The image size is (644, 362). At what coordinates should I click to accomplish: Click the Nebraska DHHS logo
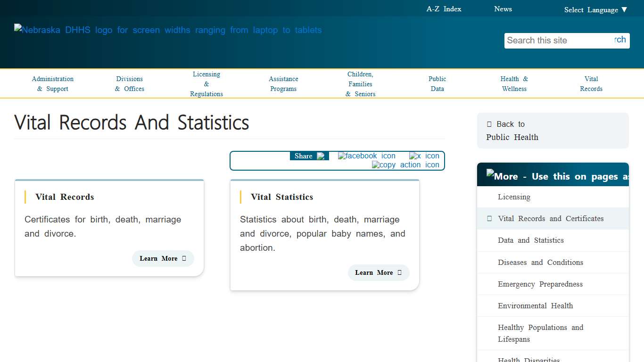tap(168, 30)
